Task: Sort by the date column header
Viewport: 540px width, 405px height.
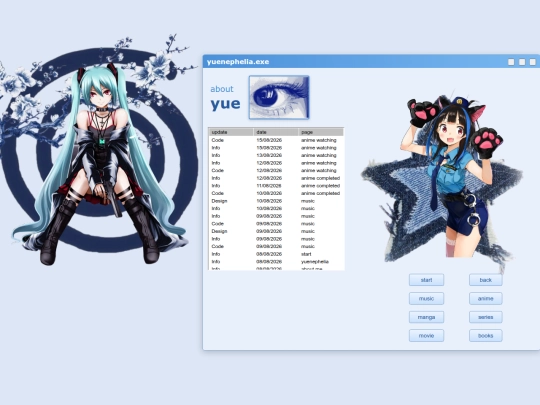Action: click(276, 132)
